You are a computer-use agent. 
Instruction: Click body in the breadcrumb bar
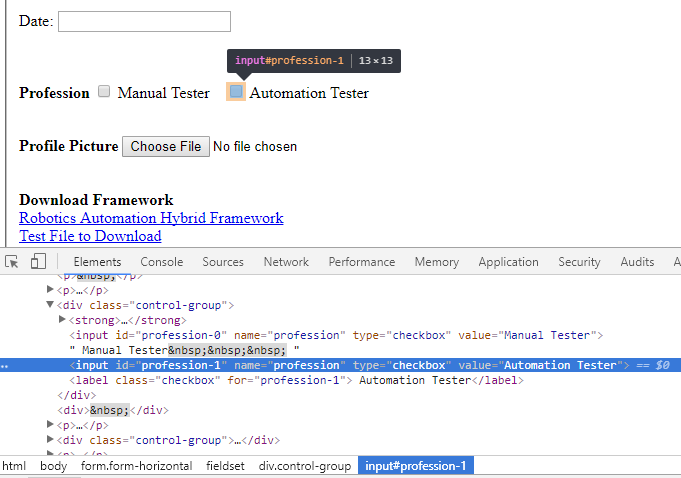coord(53,466)
